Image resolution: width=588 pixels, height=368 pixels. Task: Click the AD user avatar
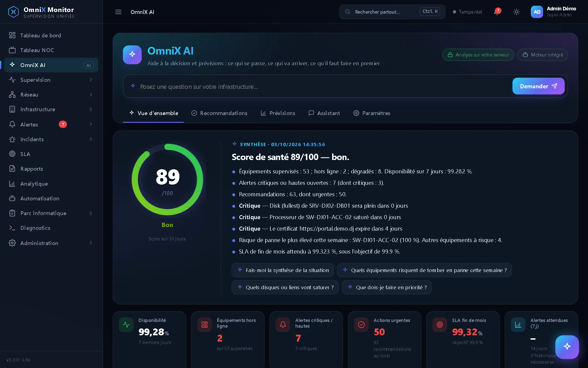(x=537, y=12)
